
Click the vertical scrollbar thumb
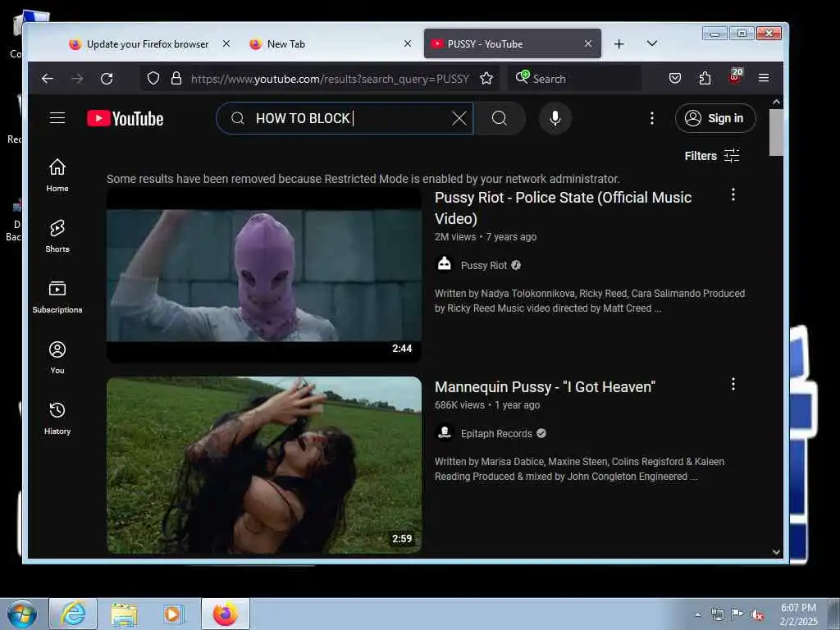pos(776,132)
